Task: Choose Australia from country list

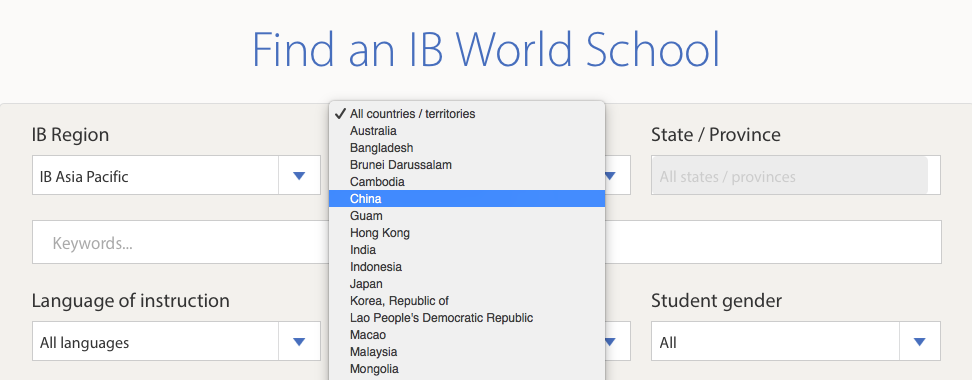Action: click(x=467, y=131)
